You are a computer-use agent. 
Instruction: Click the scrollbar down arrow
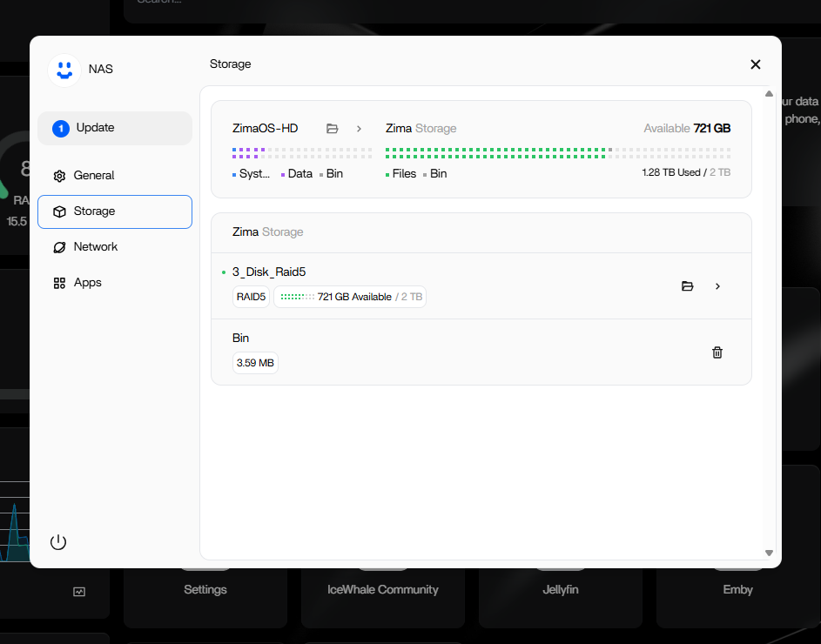pos(769,553)
